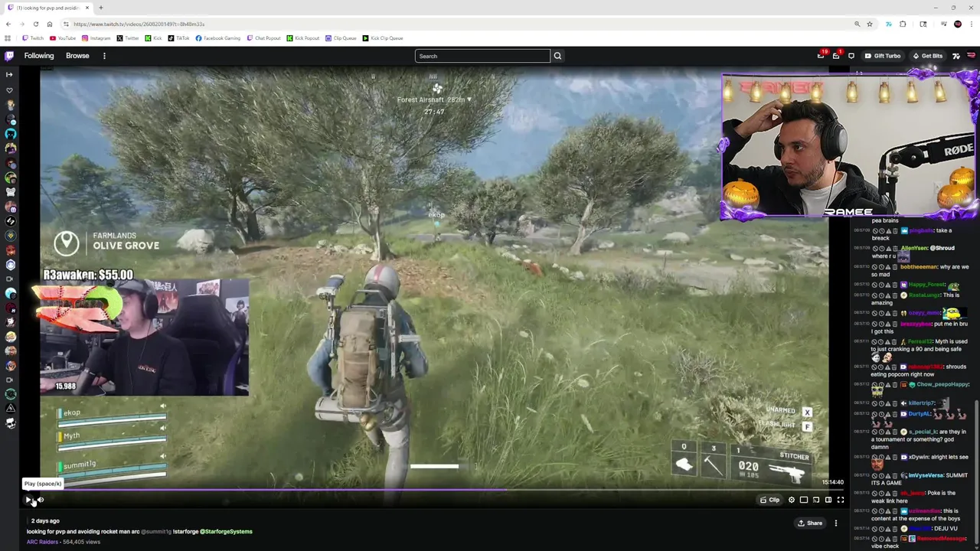Open the browser zoom magnifier icon
Image resolution: width=980 pixels, height=551 pixels.
pyautogui.click(x=857, y=24)
